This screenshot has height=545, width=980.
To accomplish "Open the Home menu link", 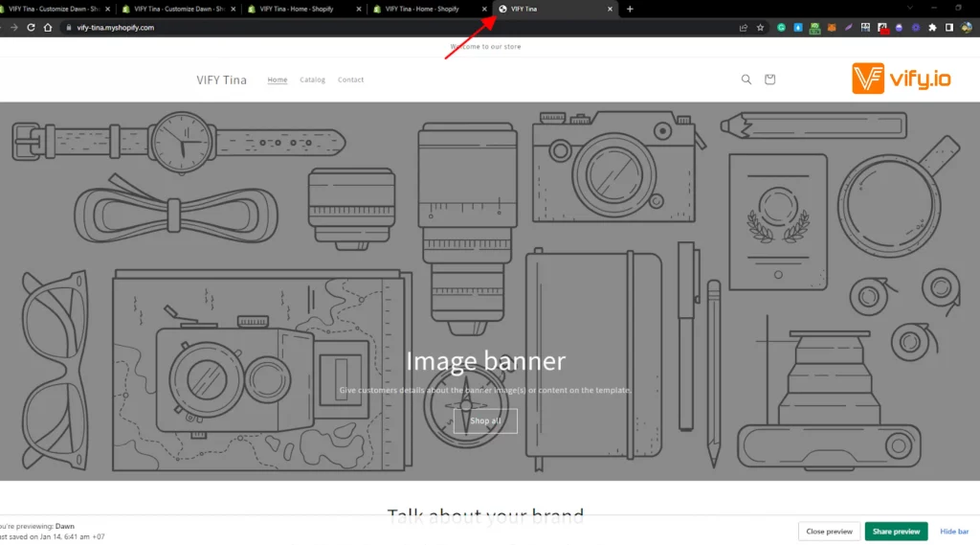I will (278, 79).
